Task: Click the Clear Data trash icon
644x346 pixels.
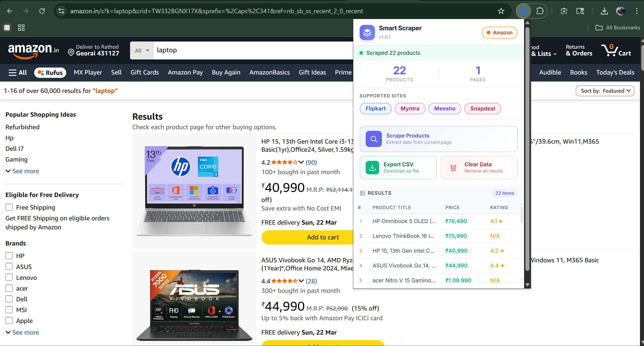Action: [453, 167]
